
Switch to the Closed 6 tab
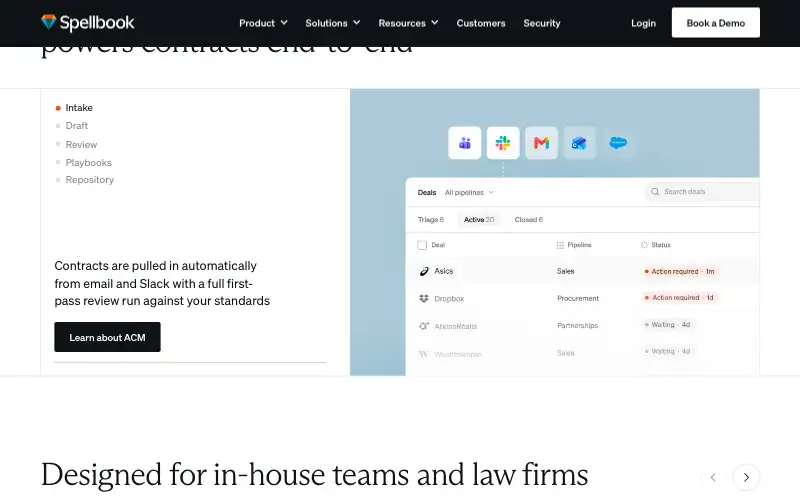529,219
